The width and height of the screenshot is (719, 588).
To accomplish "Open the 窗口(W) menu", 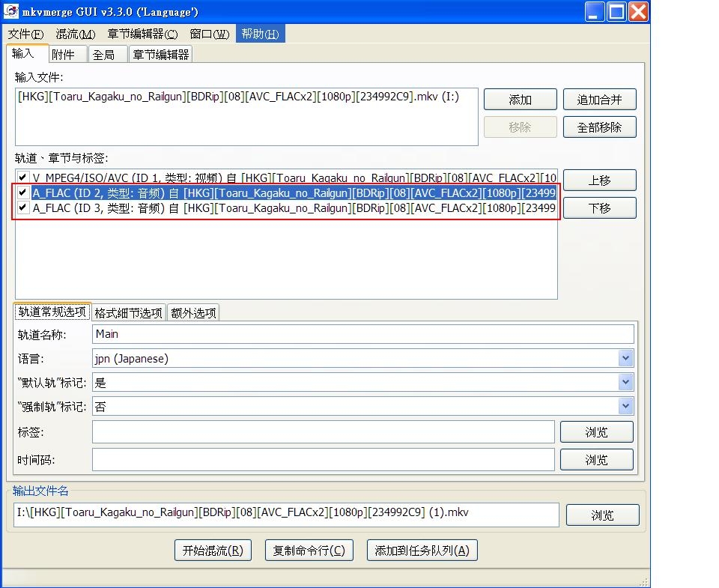I will (x=209, y=34).
